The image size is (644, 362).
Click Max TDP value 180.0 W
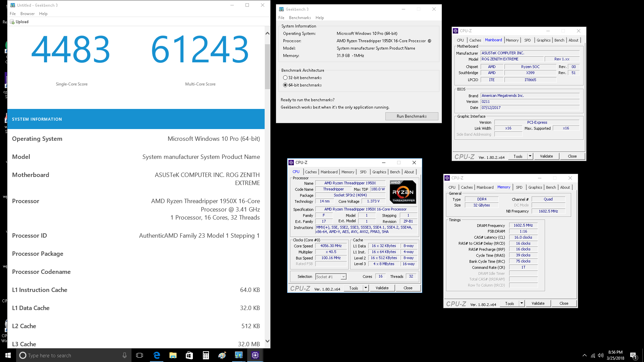(378, 189)
